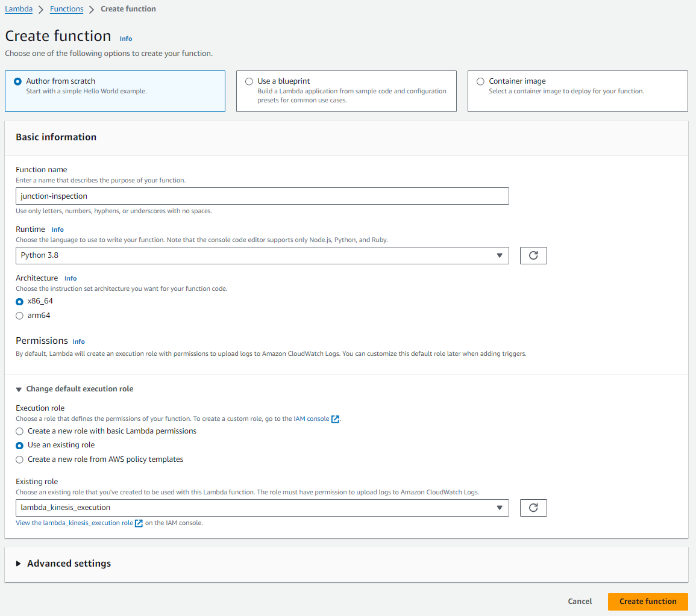This screenshot has height=616, width=696.
Task: Click the Info link beside Permissions
Action: point(78,341)
